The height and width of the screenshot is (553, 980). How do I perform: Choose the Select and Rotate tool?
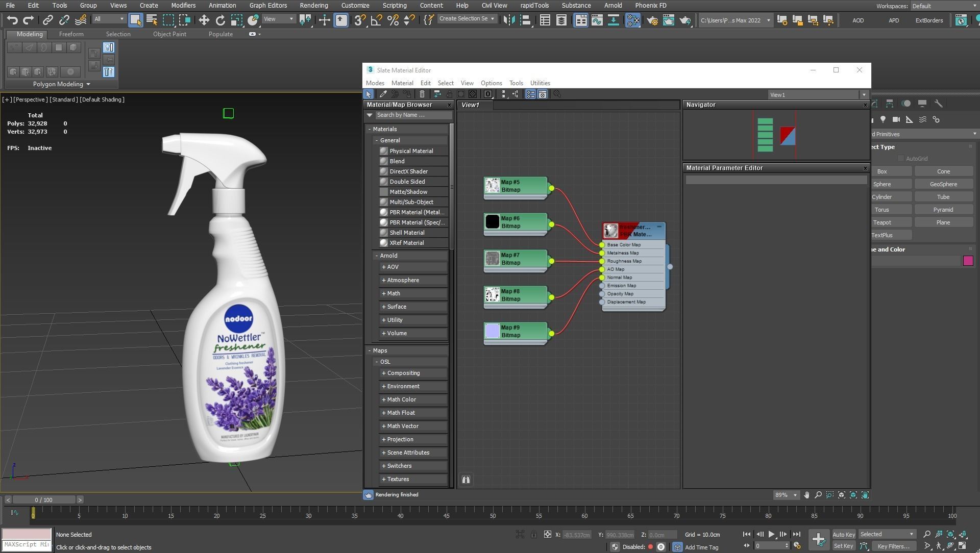220,20
